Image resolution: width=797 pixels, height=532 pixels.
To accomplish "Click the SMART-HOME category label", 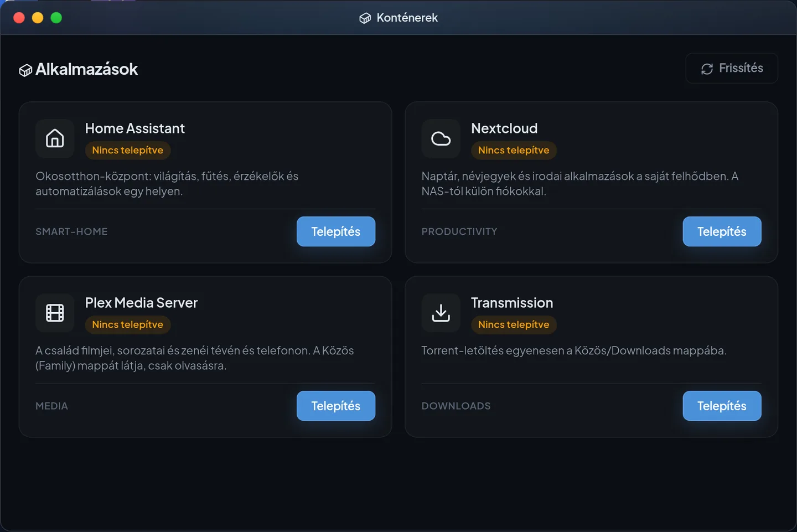I will click(71, 231).
